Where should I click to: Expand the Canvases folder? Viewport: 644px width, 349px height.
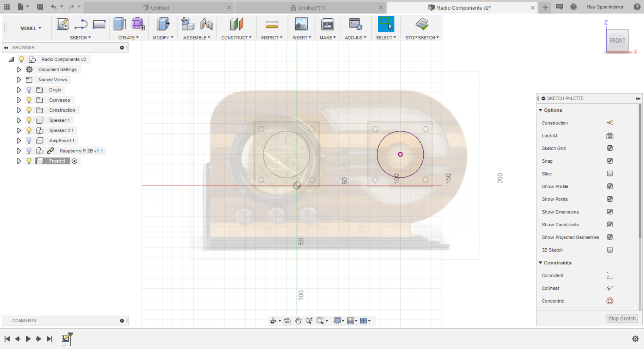point(19,100)
